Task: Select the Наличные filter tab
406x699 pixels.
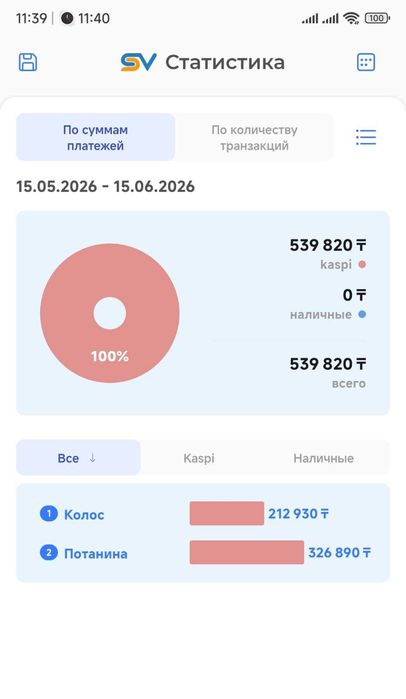Action: click(324, 458)
